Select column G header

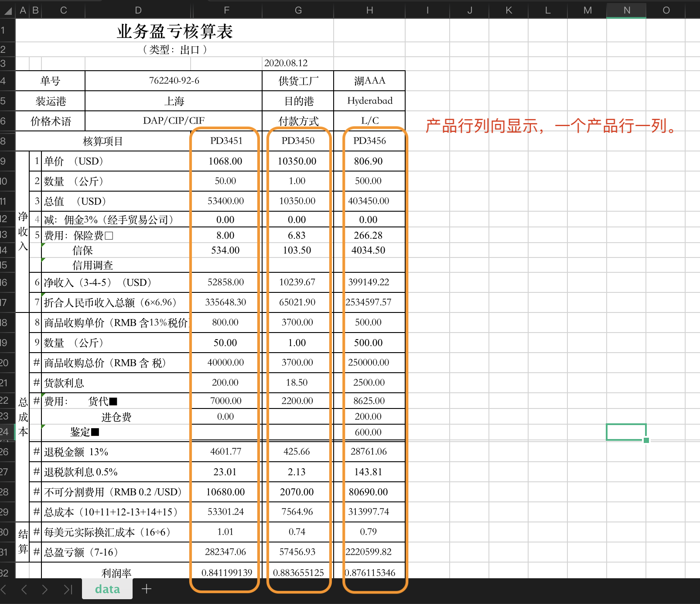[298, 10]
